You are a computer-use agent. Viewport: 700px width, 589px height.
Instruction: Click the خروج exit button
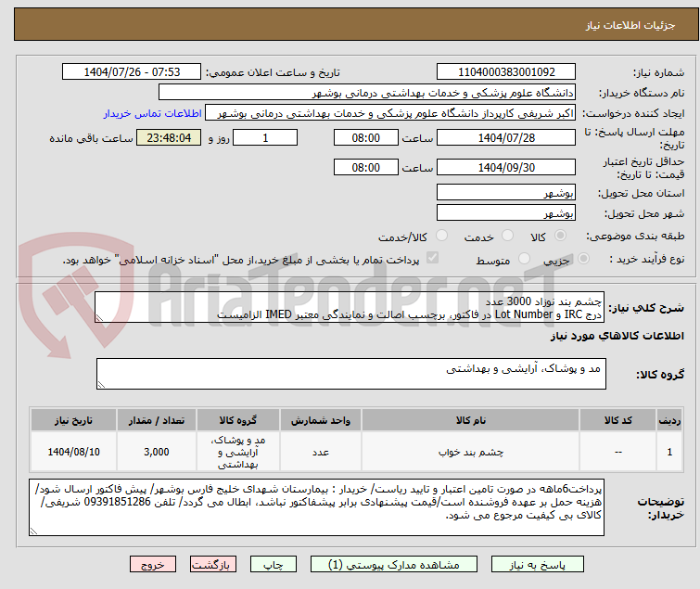[153, 565]
